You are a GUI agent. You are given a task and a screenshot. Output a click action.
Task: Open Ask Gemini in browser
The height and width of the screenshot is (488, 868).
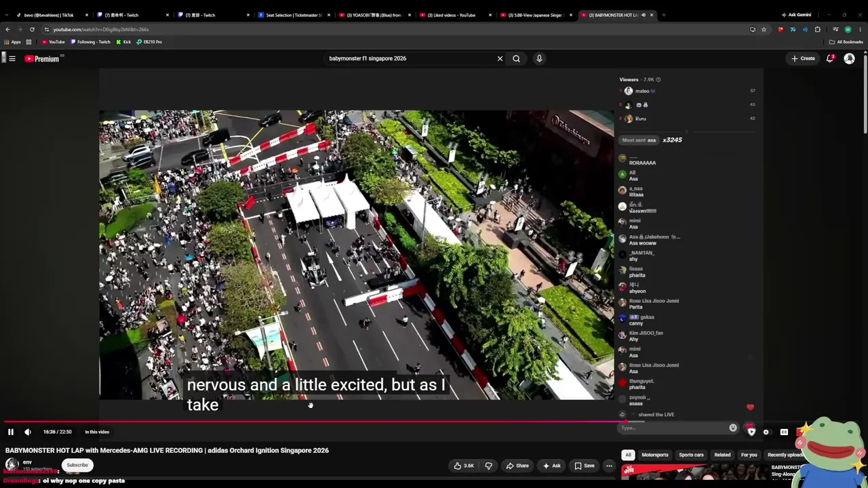coord(796,15)
